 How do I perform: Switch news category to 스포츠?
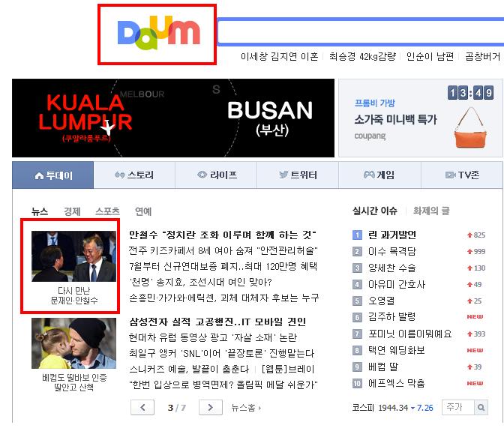(107, 211)
